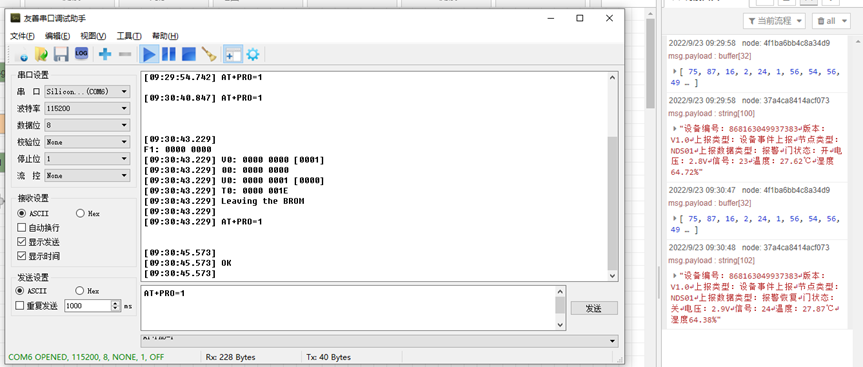Click node link 4f1ba6bb4c8a34d9 at 09:29:58

coord(786,43)
